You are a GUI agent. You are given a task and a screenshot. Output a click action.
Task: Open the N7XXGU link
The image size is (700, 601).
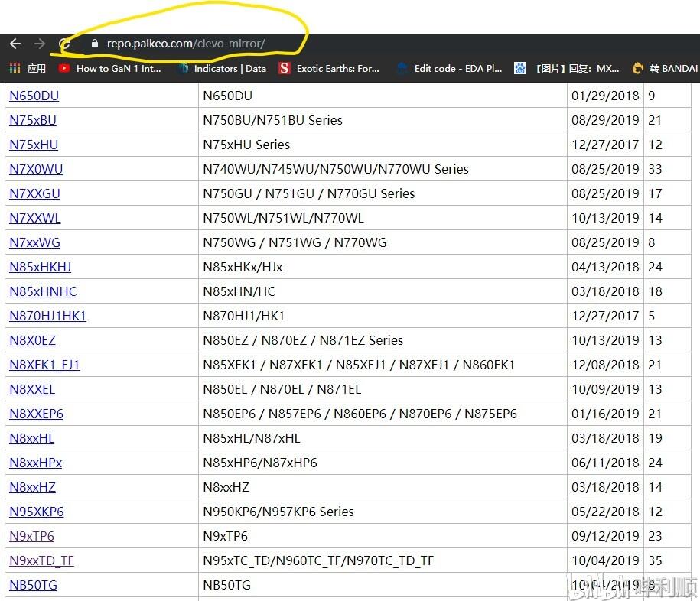click(34, 194)
